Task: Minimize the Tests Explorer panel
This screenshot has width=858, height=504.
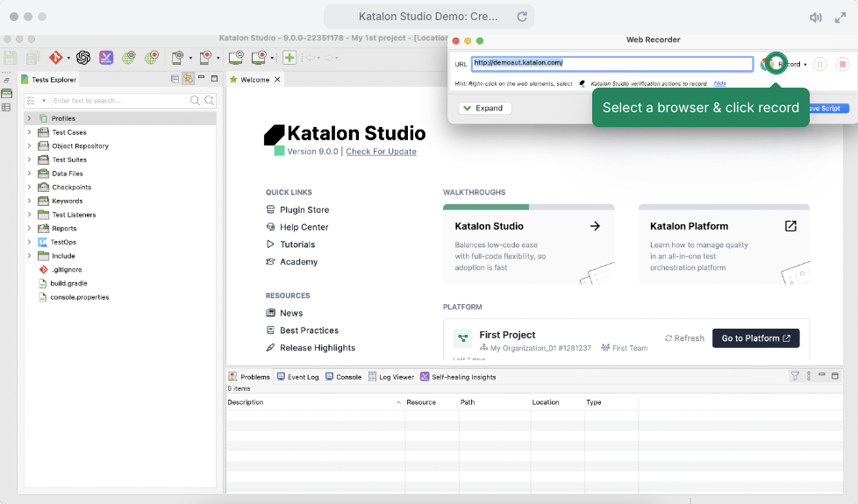Action: [x=202, y=78]
